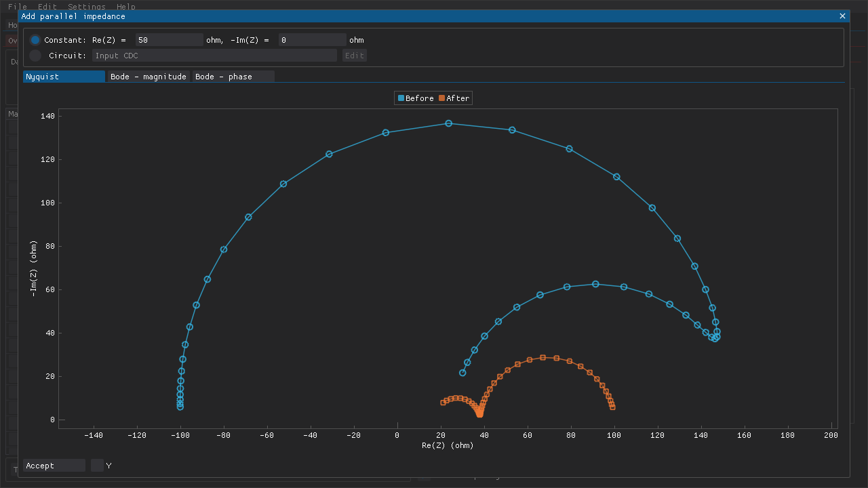The image size is (868, 488).
Task: Click the Accept button
Action: [x=54, y=466]
